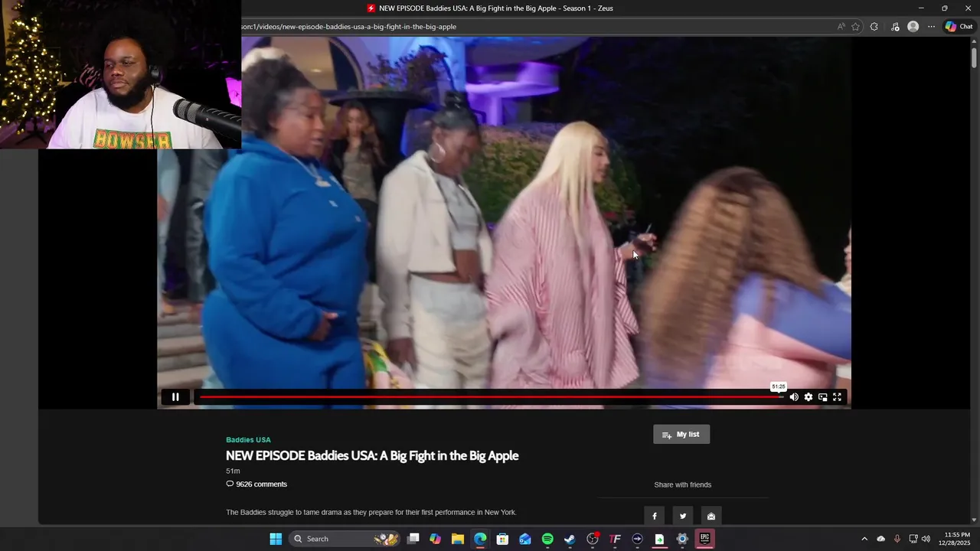
Task: Open the TF app on the taskbar
Action: 615,539
